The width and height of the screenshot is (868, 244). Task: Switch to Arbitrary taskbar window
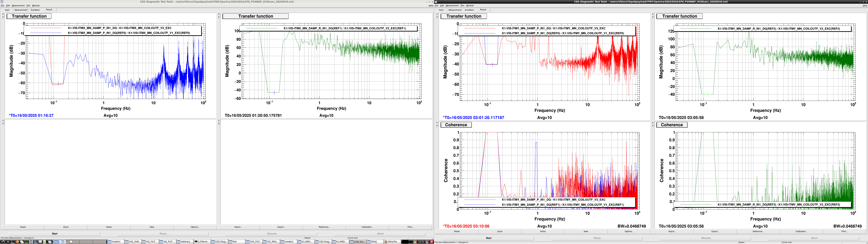[x=185, y=242]
